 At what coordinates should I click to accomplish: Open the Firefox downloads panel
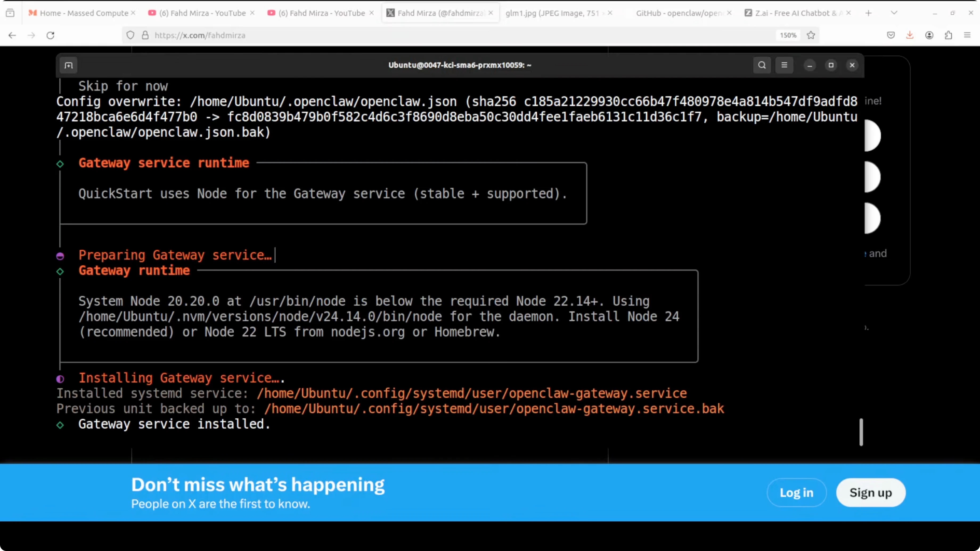pos(910,35)
